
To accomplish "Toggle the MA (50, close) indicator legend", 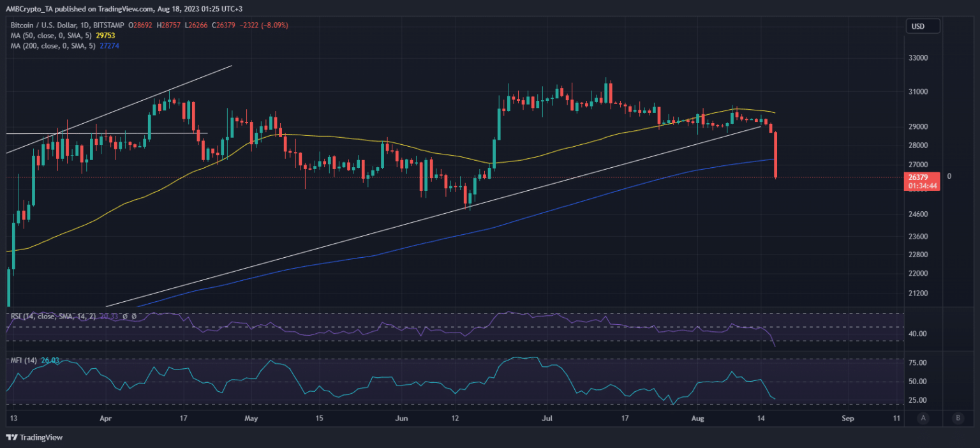I will pyautogui.click(x=51, y=36).
